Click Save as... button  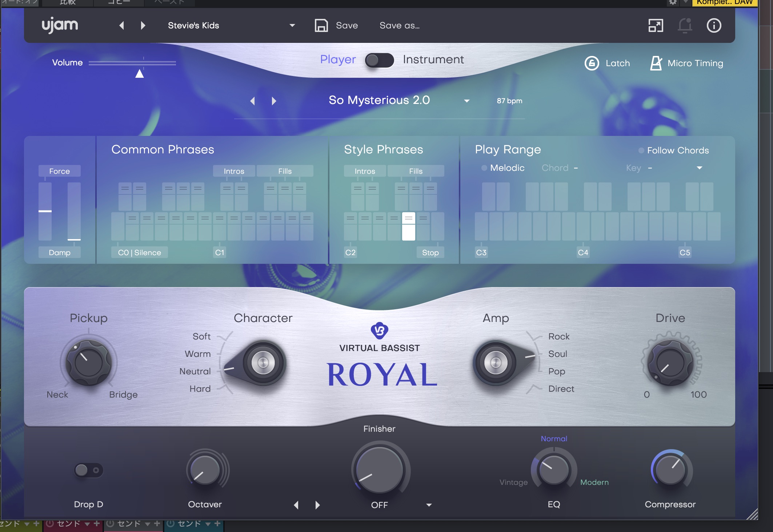[x=399, y=26]
